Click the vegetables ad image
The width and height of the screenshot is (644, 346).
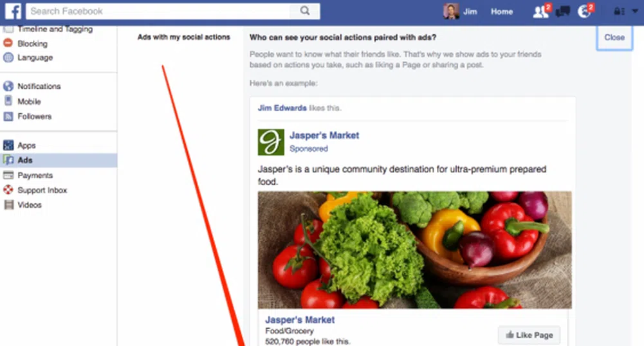pyautogui.click(x=415, y=250)
